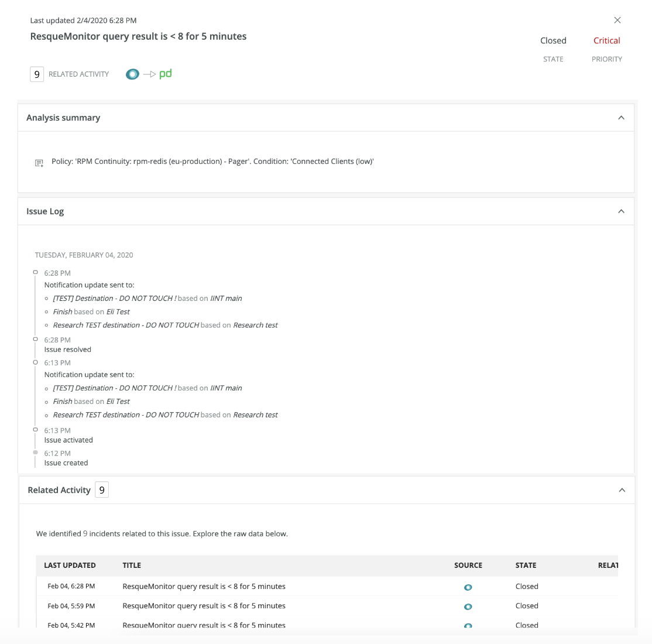This screenshot has height=644, width=652.
Task: Click the header related activity count 9
Action: tap(37, 74)
